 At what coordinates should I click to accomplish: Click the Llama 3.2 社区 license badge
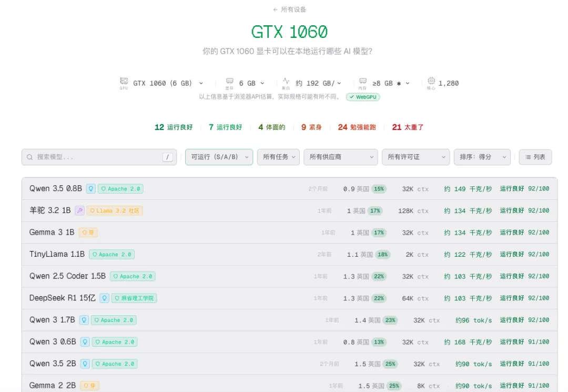115,210
